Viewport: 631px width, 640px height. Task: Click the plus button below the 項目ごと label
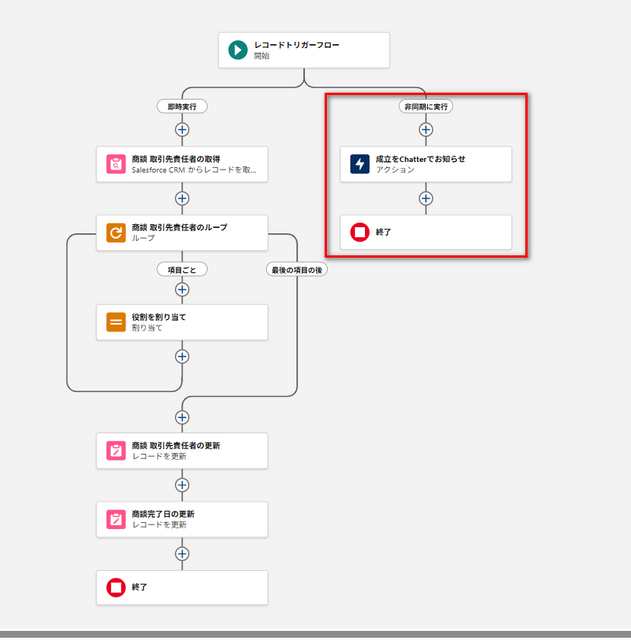point(182,290)
